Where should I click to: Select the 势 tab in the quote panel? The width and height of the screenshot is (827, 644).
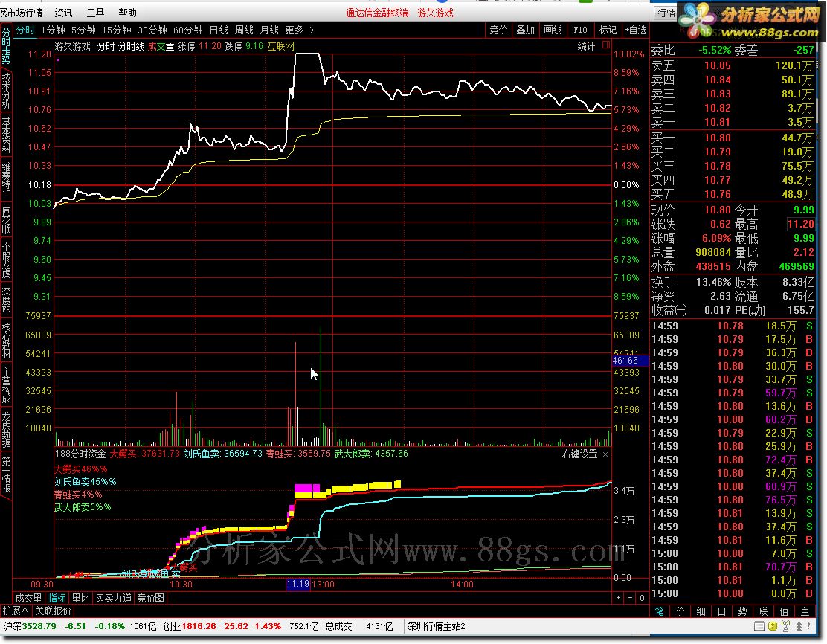[x=743, y=611]
